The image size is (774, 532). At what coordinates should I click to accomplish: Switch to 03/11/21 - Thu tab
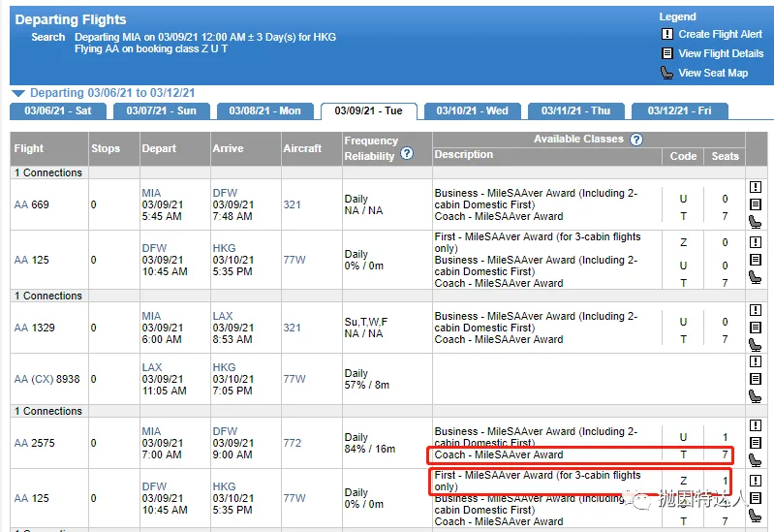tap(576, 110)
